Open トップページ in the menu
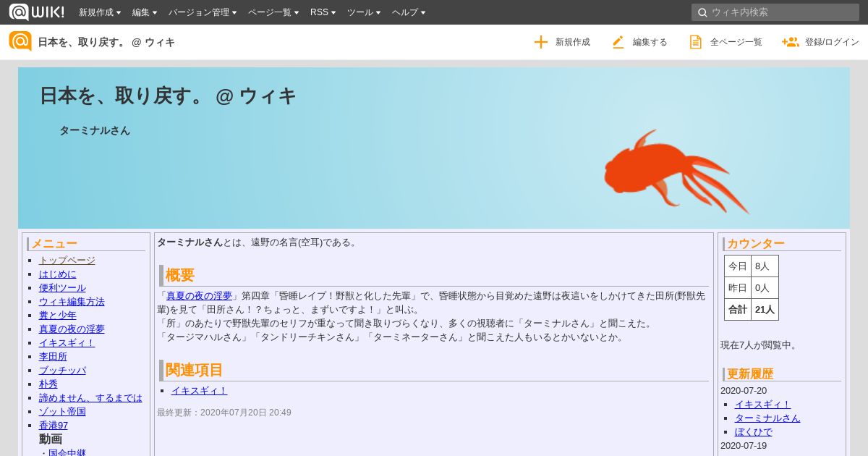The height and width of the screenshot is (456, 868). point(67,260)
